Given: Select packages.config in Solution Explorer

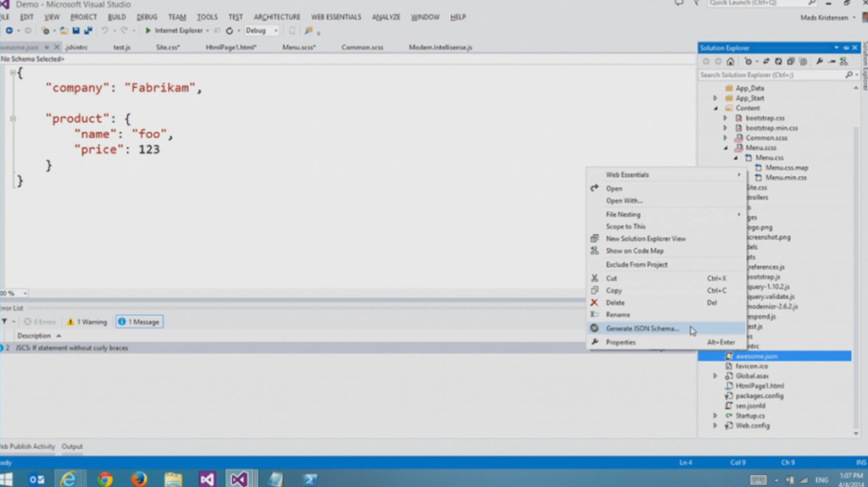Looking at the screenshot, I should 759,396.
